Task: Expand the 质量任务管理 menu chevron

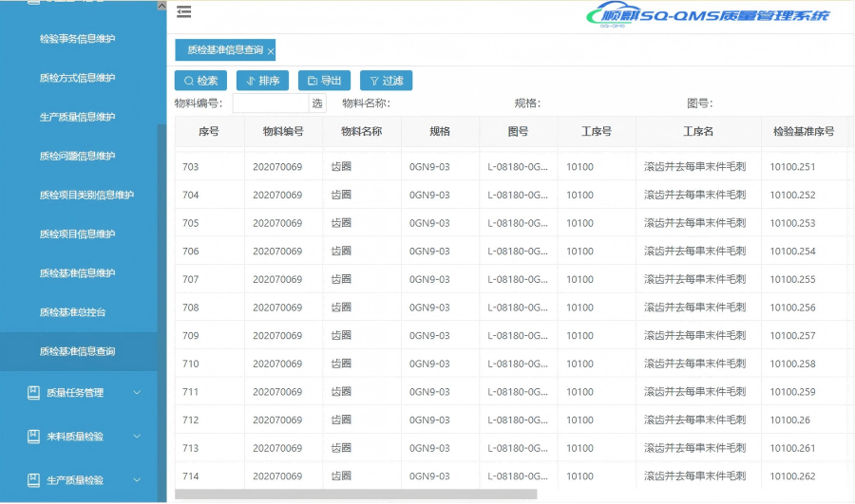Action: [137, 392]
